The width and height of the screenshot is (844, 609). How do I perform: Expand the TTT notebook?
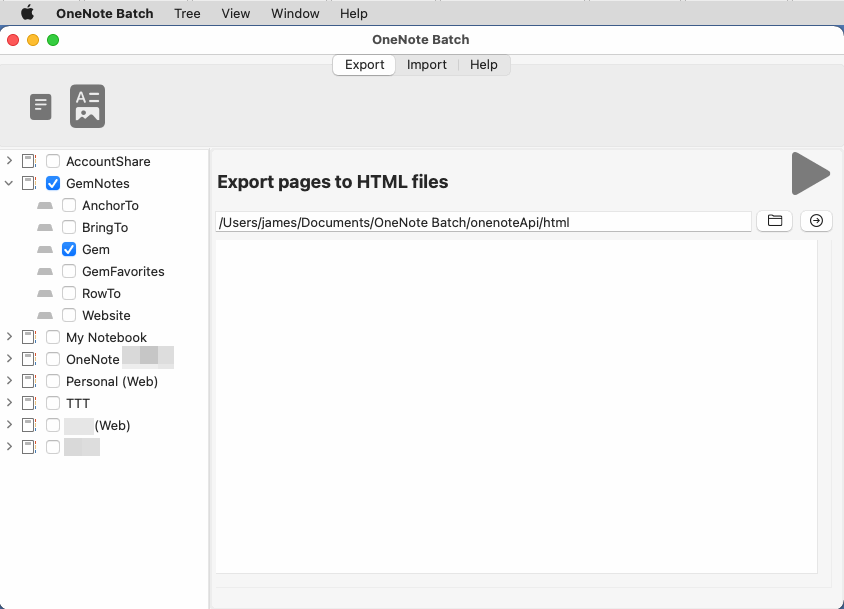(9, 403)
